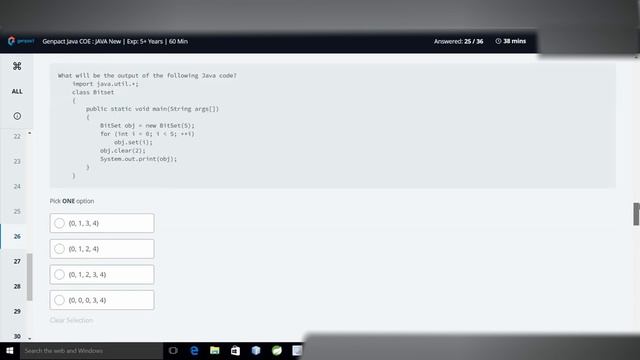Click the main page vertical scrollbar thumb
Image resolution: width=640 pixels, height=360 pixels.
tap(636, 214)
